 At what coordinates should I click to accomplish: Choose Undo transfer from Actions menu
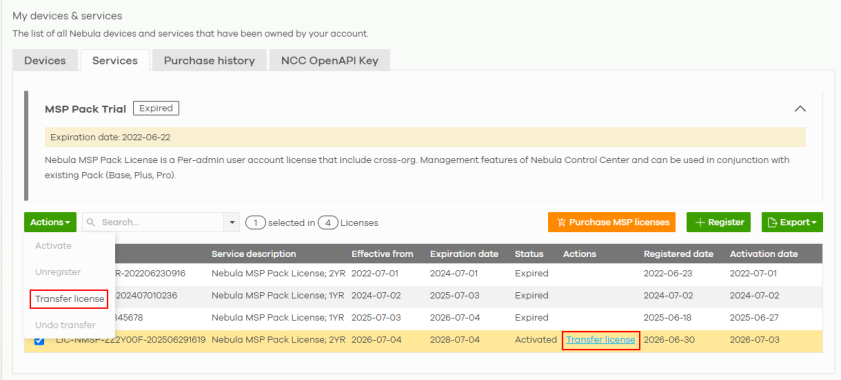[x=65, y=325]
